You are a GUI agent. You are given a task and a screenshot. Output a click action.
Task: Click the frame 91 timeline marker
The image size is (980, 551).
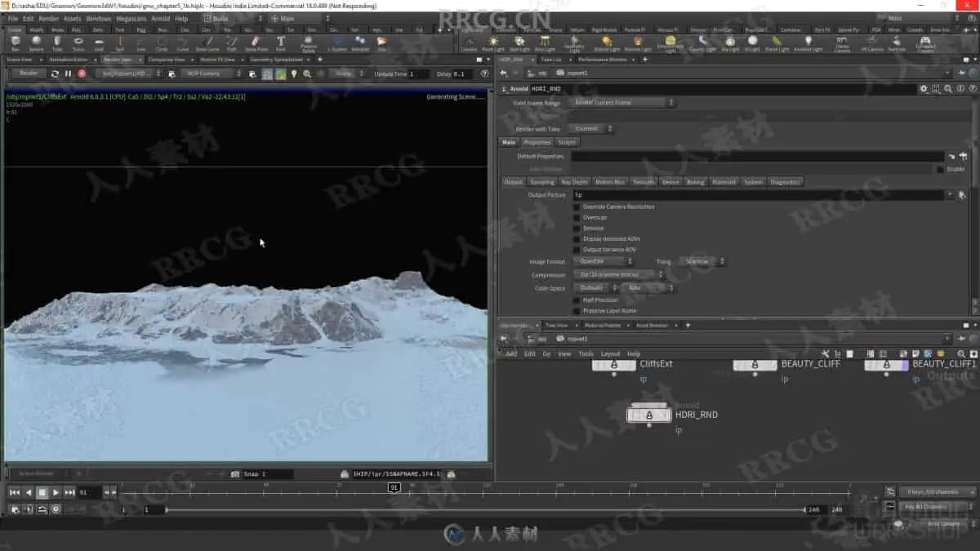(394, 487)
